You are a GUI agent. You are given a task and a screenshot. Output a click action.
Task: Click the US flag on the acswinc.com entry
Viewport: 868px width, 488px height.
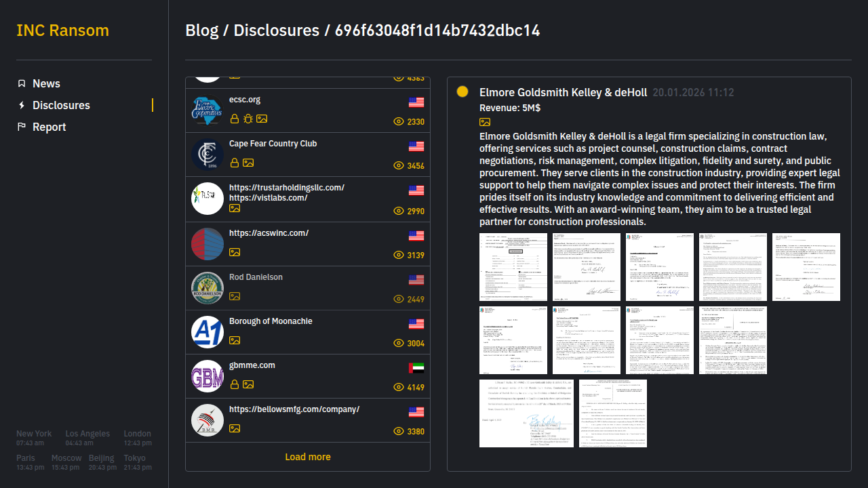[416, 236]
